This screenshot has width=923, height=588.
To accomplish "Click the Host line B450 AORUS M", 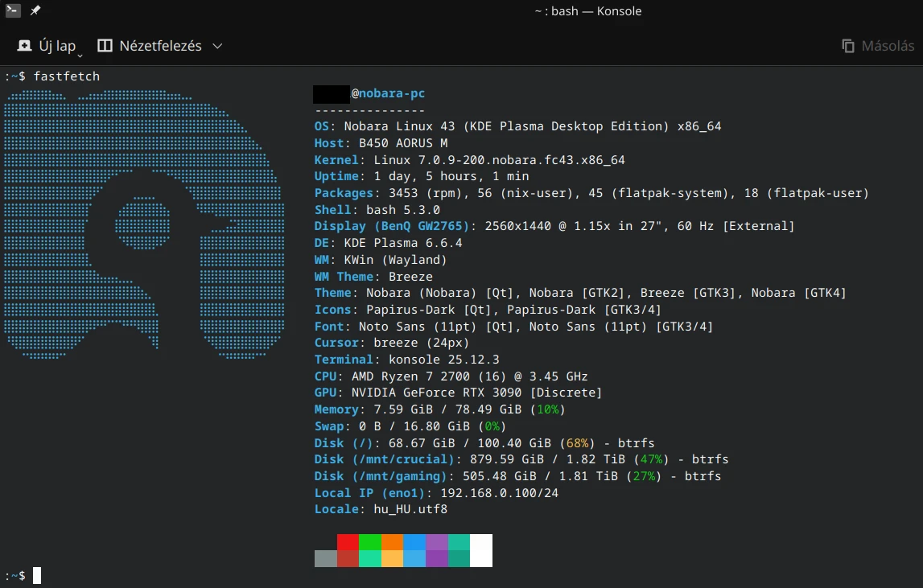I will [381, 143].
